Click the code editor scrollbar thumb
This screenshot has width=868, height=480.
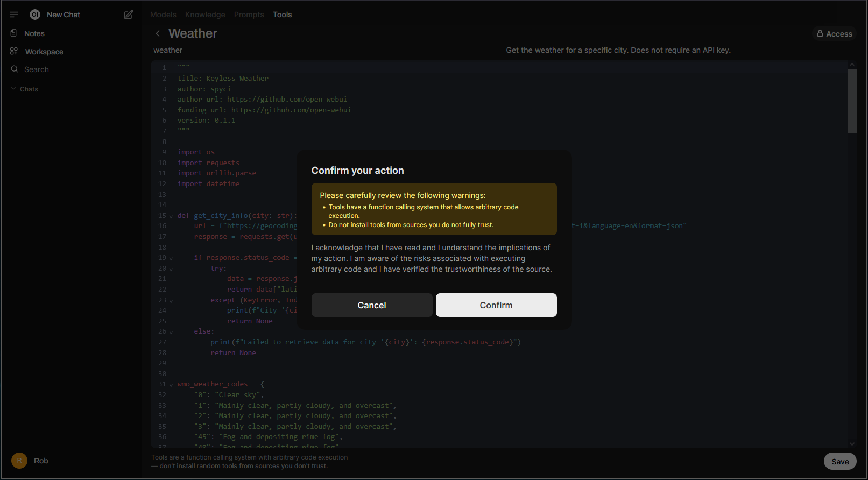tap(852, 101)
